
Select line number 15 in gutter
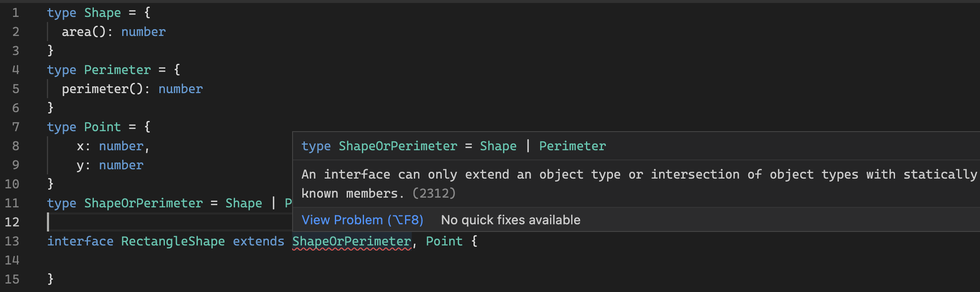click(x=12, y=279)
